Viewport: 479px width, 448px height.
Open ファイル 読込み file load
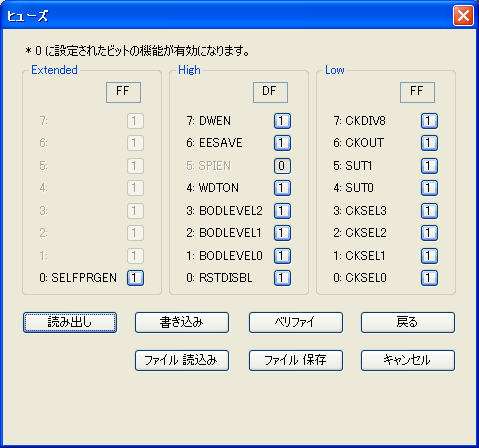point(182,360)
